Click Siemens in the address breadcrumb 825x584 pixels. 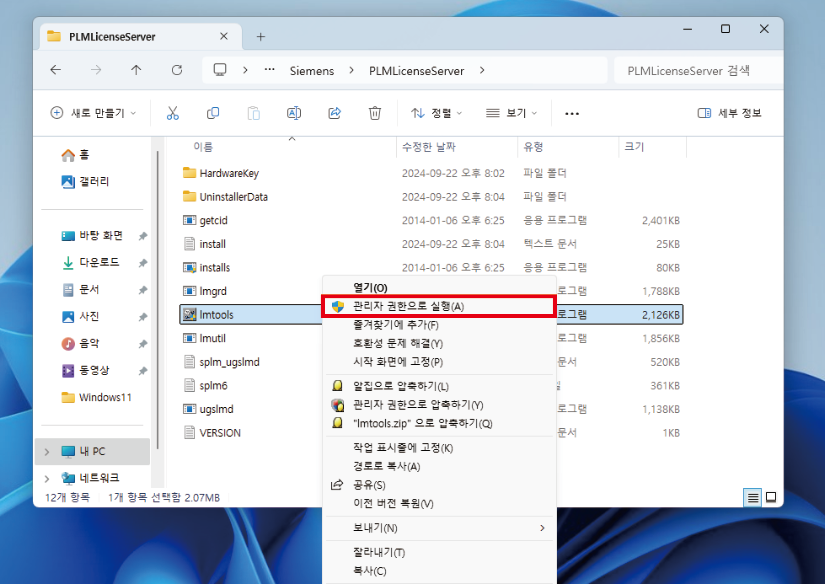tap(311, 71)
